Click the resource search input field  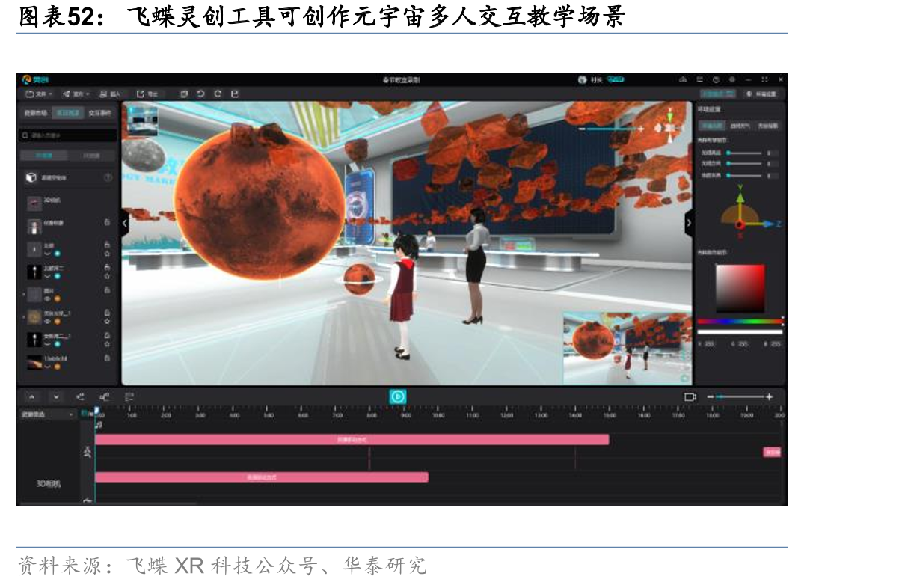[x=67, y=135]
